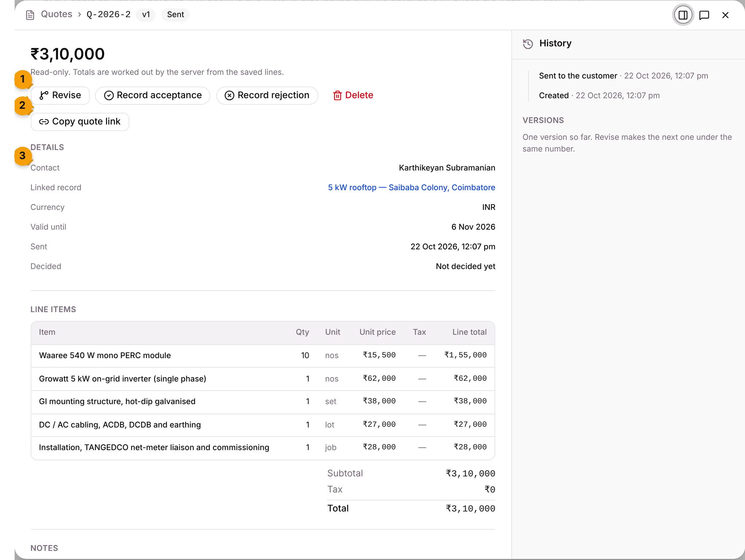Select GI mounting structure line item

click(263, 402)
